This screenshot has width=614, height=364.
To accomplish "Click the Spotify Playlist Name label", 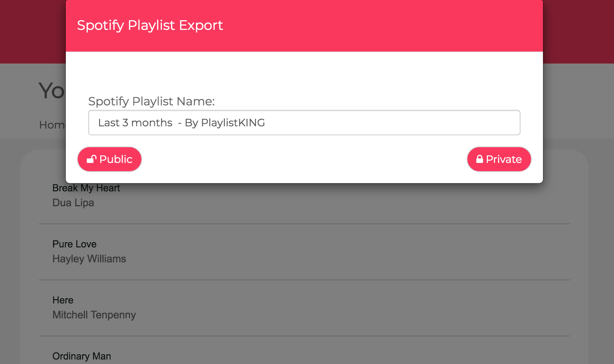I will [151, 101].
